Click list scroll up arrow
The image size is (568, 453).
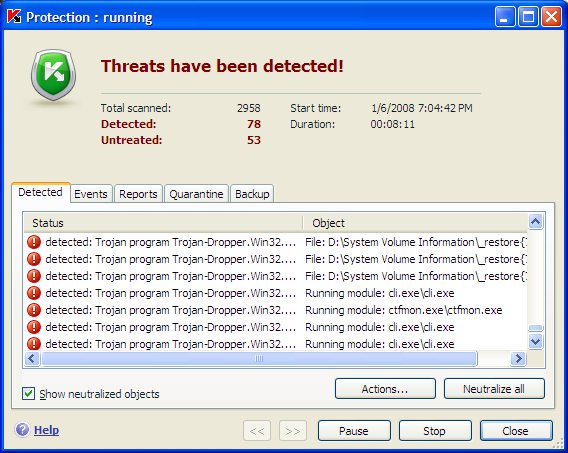535,221
